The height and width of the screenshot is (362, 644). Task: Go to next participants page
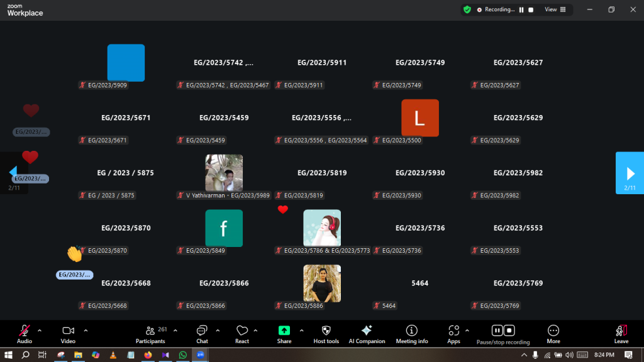630,173
